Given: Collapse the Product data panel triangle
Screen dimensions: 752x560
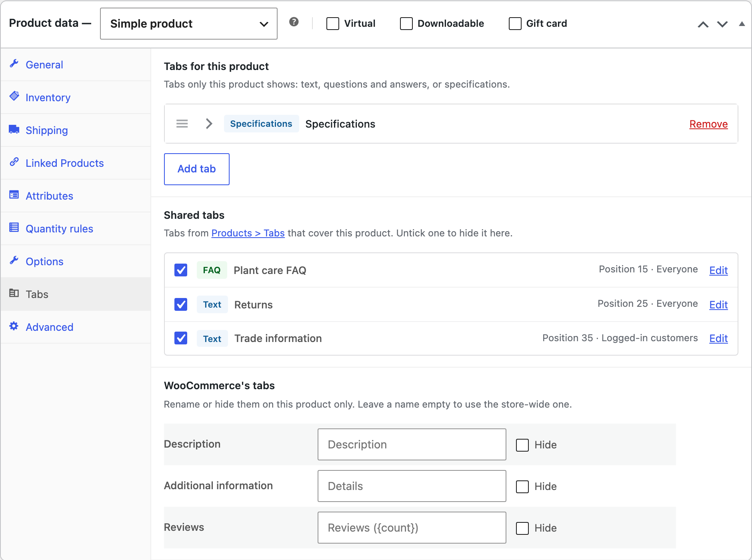Looking at the screenshot, I should [742, 24].
